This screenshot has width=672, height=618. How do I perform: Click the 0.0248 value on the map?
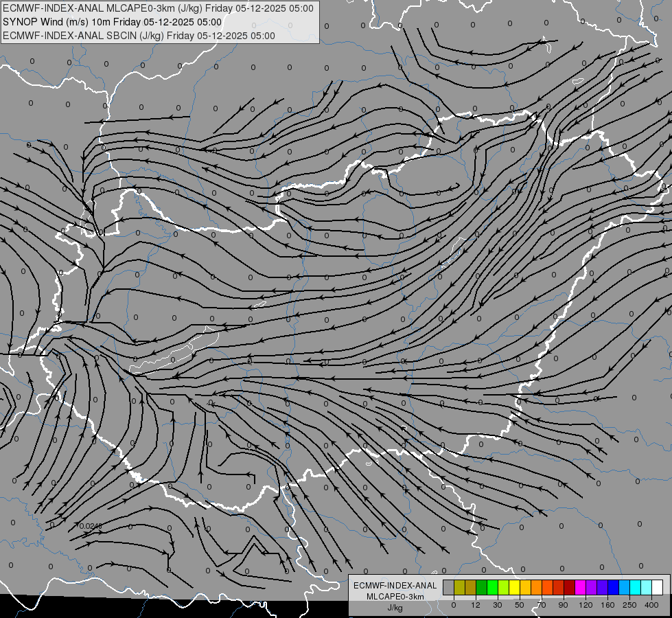[x=91, y=526]
